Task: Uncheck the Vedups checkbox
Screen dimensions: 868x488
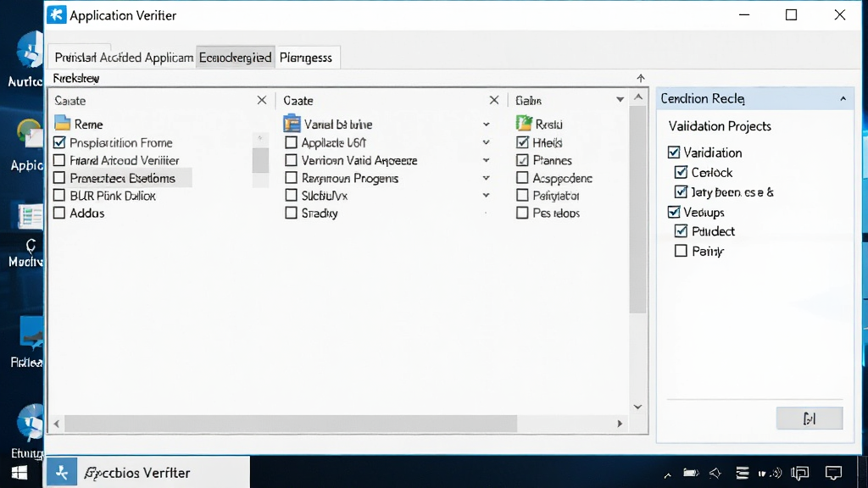Action: pos(674,212)
